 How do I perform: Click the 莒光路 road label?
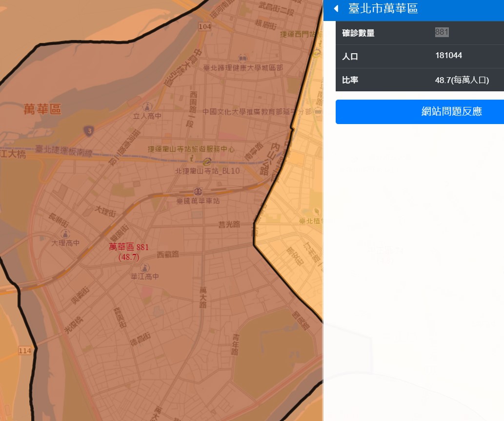click(x=229, y=224)
